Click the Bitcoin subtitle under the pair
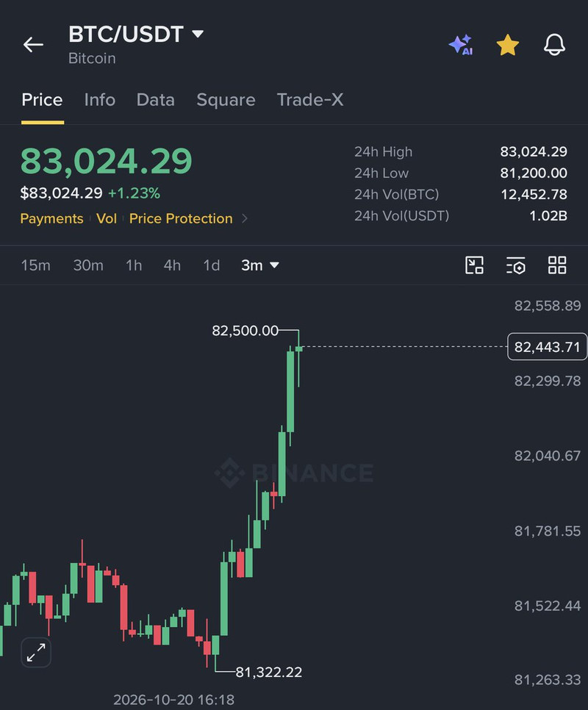Image resolution: width=588 pixels, height=710 pixels. (x=92, y=58)
